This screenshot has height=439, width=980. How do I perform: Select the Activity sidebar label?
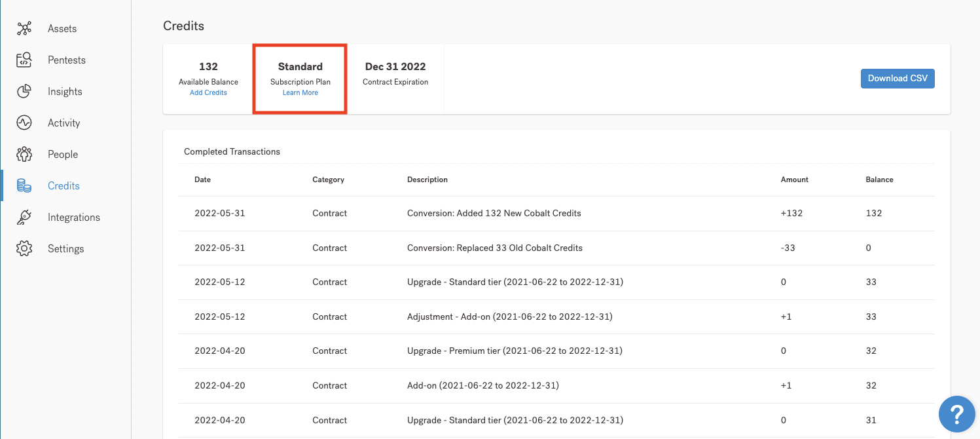[x=64, y=123]
